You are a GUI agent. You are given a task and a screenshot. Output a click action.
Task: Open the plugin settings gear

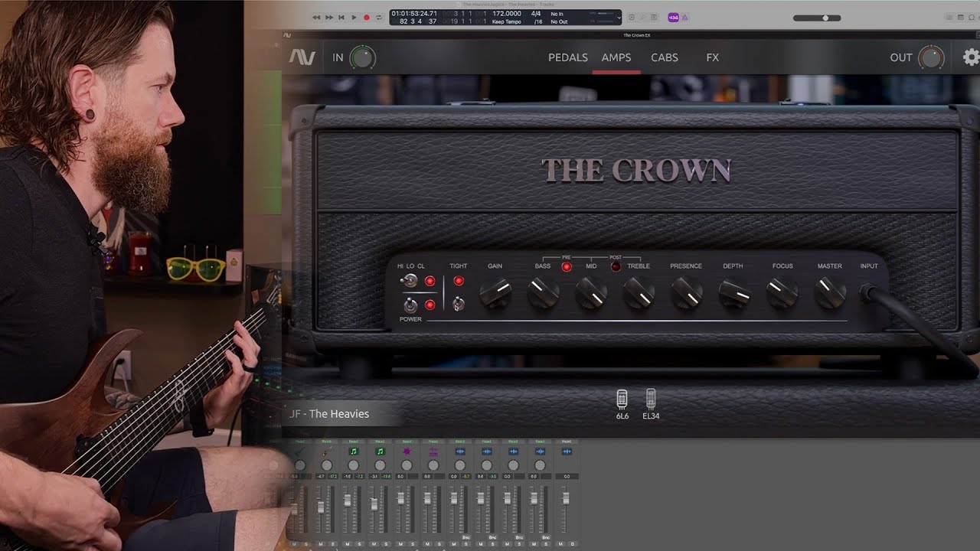[x=971, y=57]
